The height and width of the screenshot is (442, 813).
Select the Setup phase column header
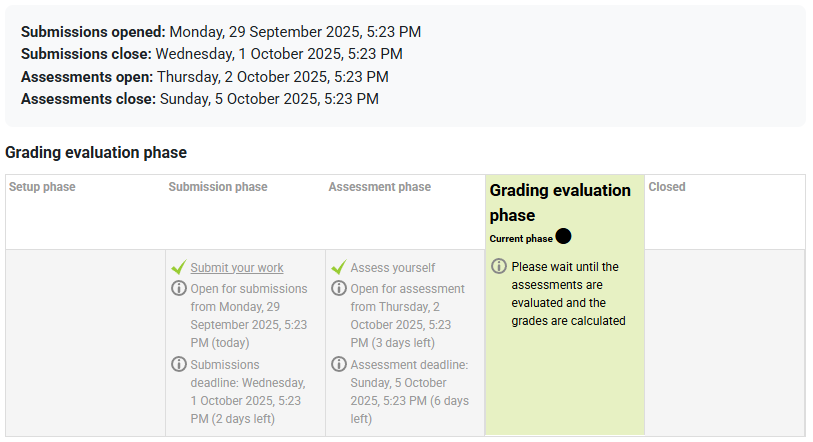tap(42, 187)
